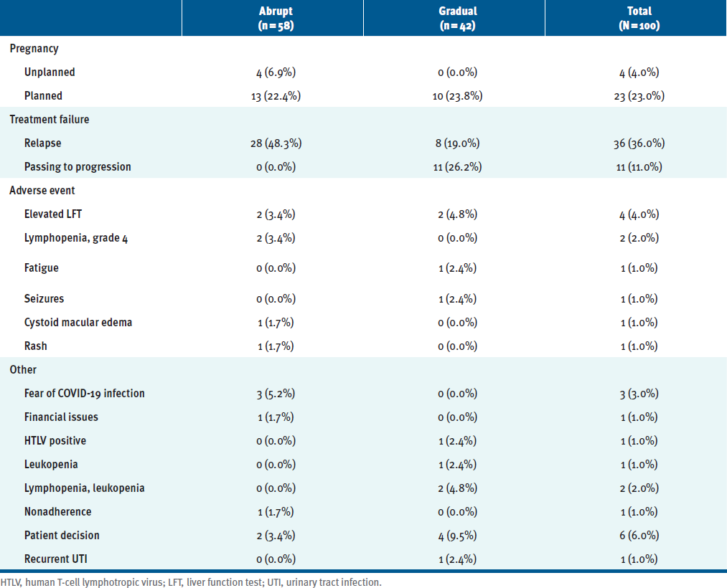Click Cystoid macular edema abrupt value 1 (1.7%)
The height and width of the screenshot is (588, 727).
[x=276, y=323]
